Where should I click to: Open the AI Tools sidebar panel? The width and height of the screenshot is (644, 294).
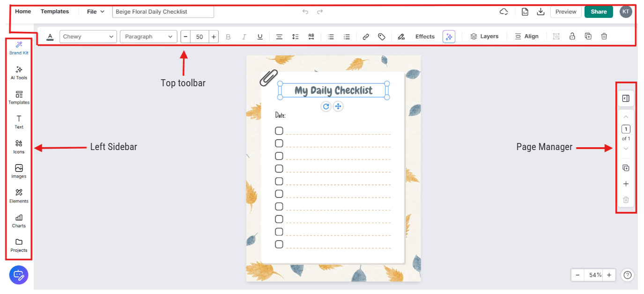(x=19, y=72)
